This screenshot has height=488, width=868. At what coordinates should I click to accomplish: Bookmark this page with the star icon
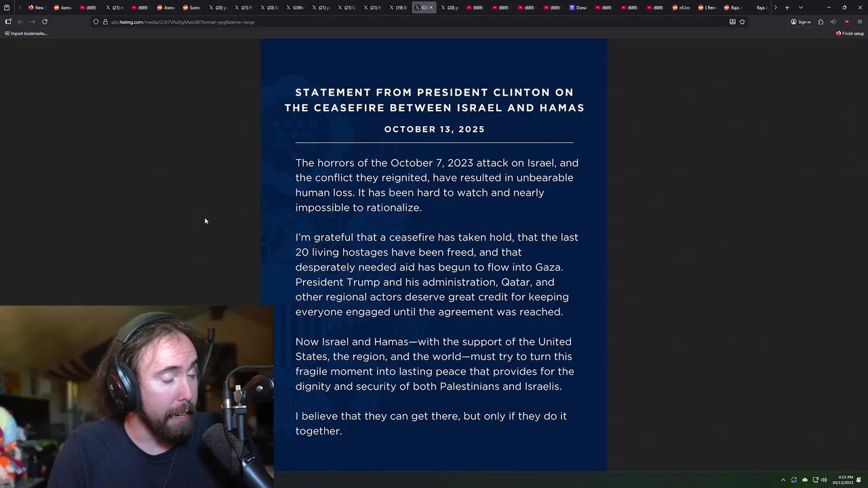[x=742, y=22]
